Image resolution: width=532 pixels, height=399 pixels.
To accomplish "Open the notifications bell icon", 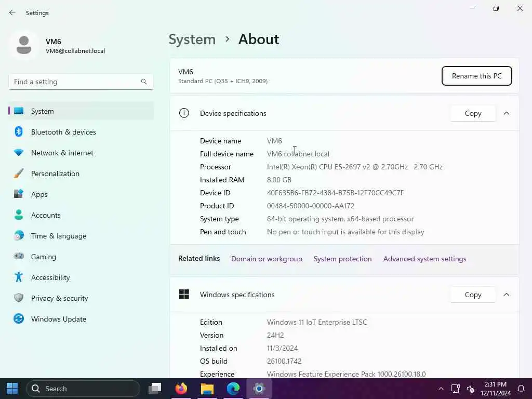I will pyautogui.click(x=521, y=389).
